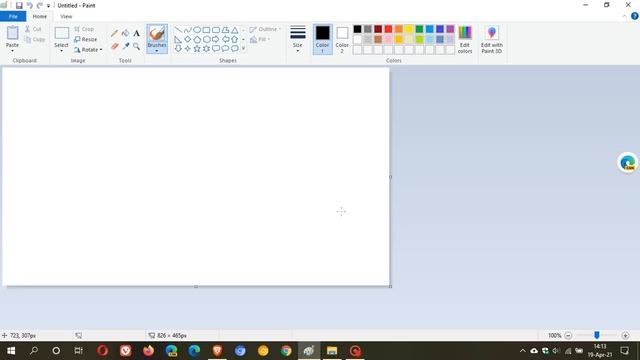
Task: Make Color 1 the active color
Action: pos(322,40)
